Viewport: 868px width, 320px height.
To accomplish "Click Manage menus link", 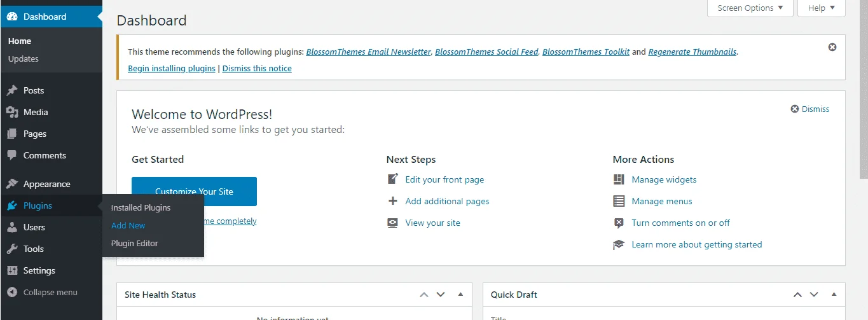I will 662,201.
